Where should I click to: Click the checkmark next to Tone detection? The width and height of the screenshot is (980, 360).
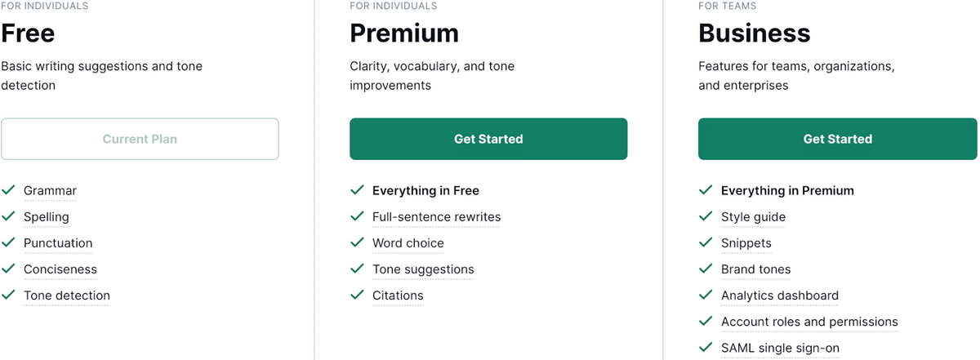click(x=9, y=295)
